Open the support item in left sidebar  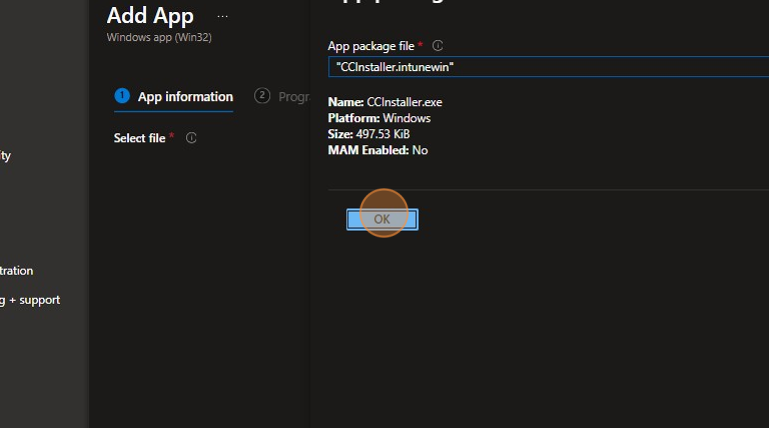30,300
